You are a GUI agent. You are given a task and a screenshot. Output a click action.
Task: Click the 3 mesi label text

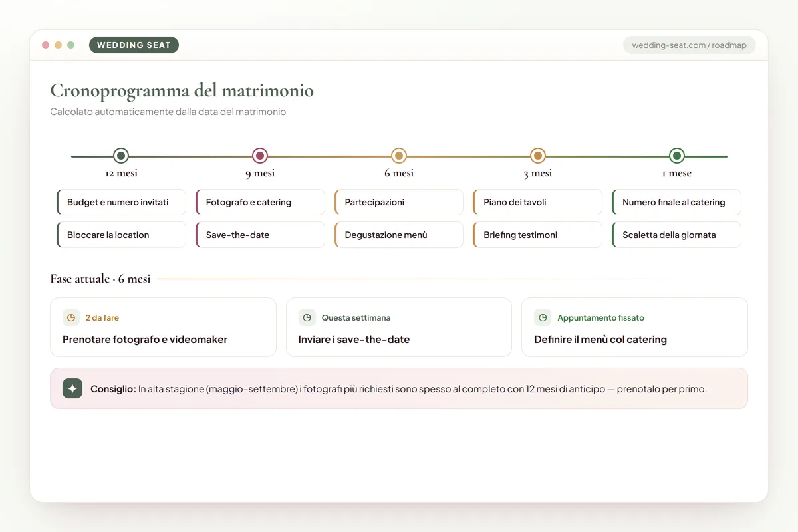538,173
